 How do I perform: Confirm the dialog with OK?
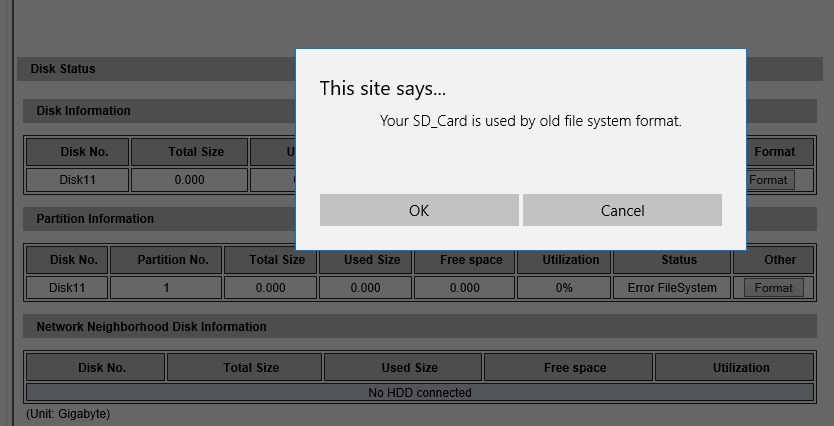(x=419, y=210)
